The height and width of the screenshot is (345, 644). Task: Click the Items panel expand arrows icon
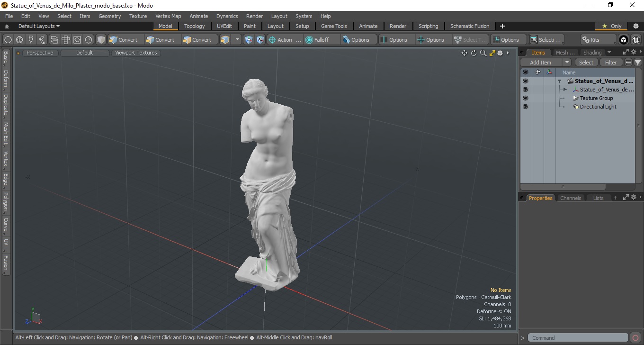coord(626,52)
